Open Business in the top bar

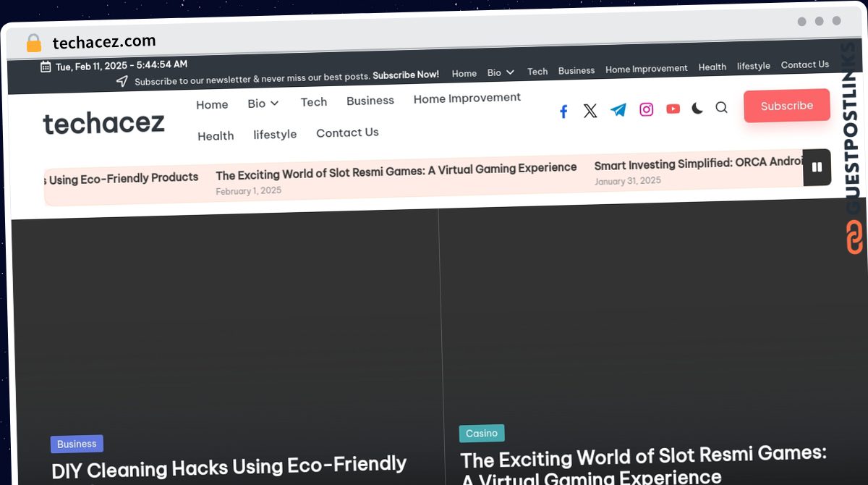576,70
